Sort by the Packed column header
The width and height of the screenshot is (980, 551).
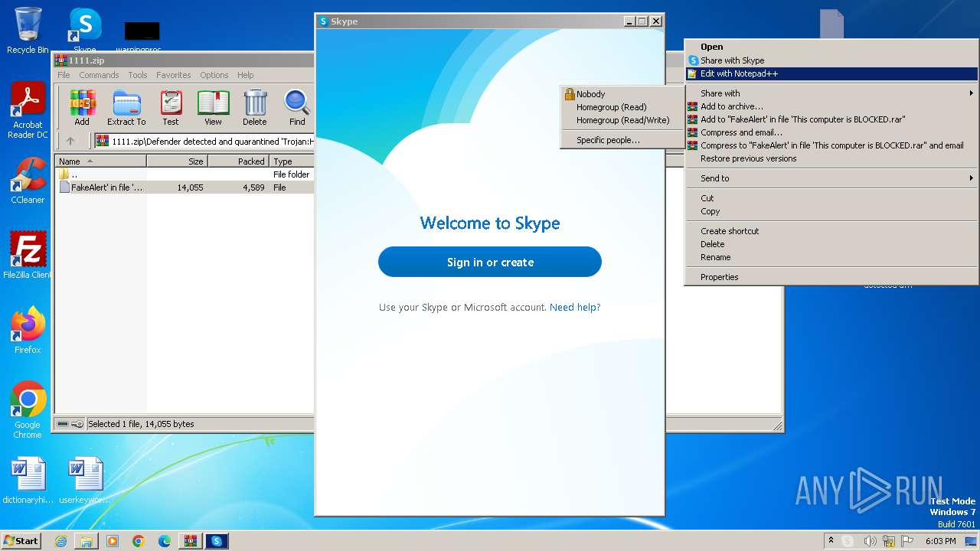click(x=238, y=161)
